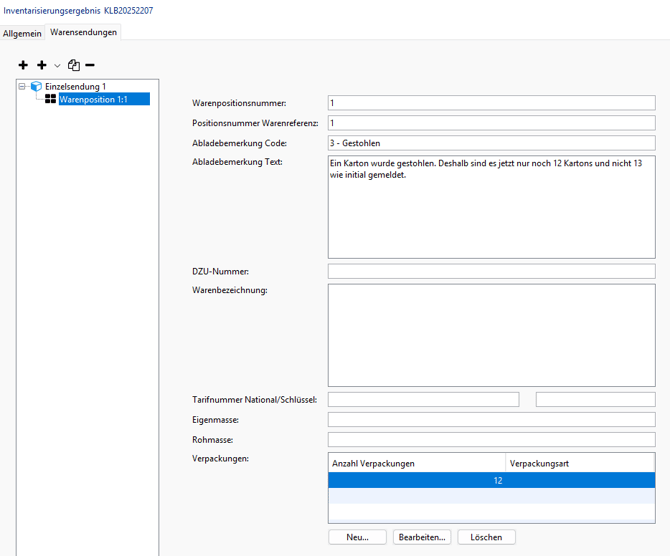The height and width of the screenshot is (556, 670).
Task: Select Einzelsendung 1 in tree
Action: point(75,86)
